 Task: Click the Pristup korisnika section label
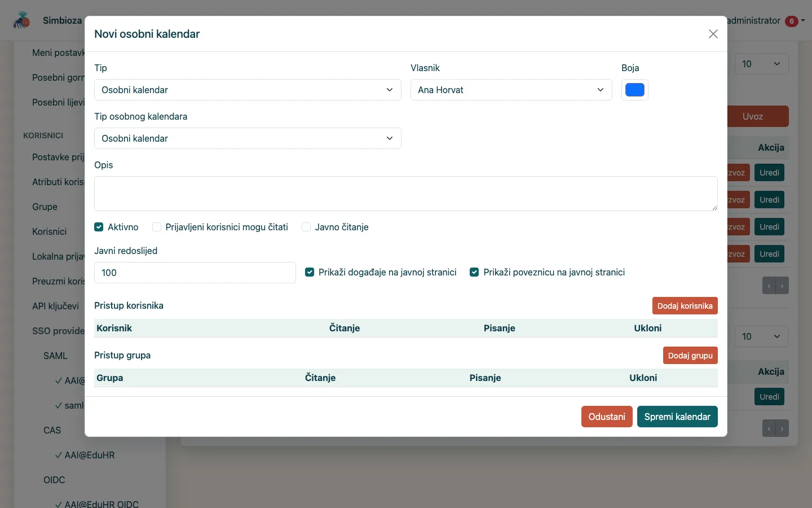click(129, 305)
